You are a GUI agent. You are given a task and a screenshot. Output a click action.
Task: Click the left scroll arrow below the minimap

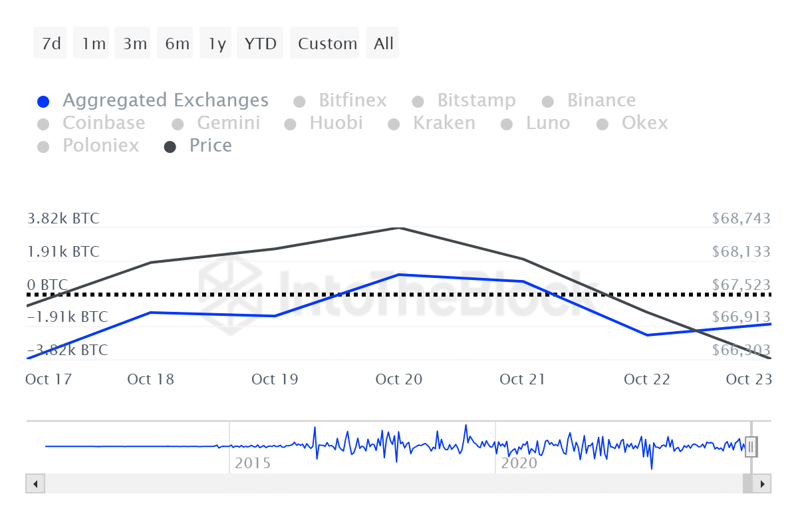point(35,484)
